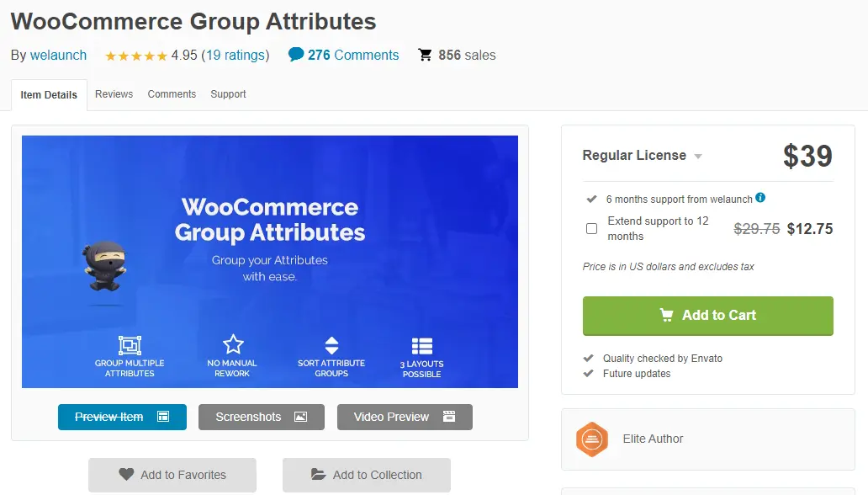This screenshot has height=495, width=868.
Task: Click the 6 months support checkmark icon
Action: 592,199
